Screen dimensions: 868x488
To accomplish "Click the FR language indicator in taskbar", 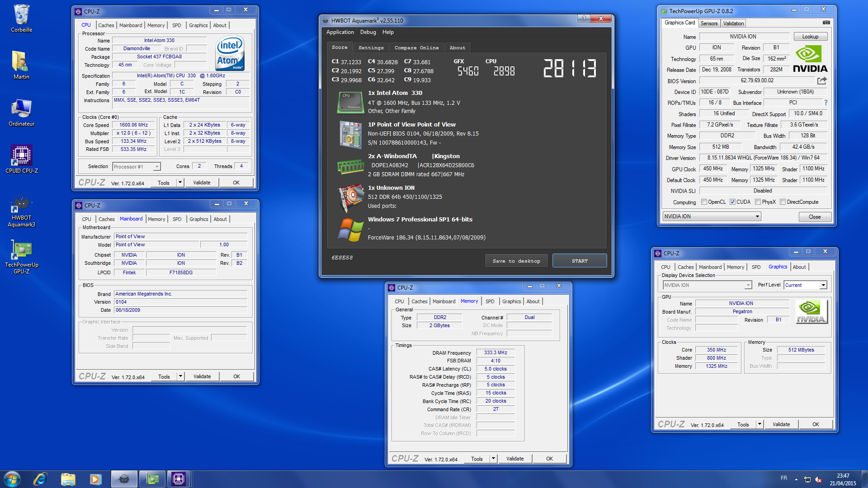I will point(784,478).
